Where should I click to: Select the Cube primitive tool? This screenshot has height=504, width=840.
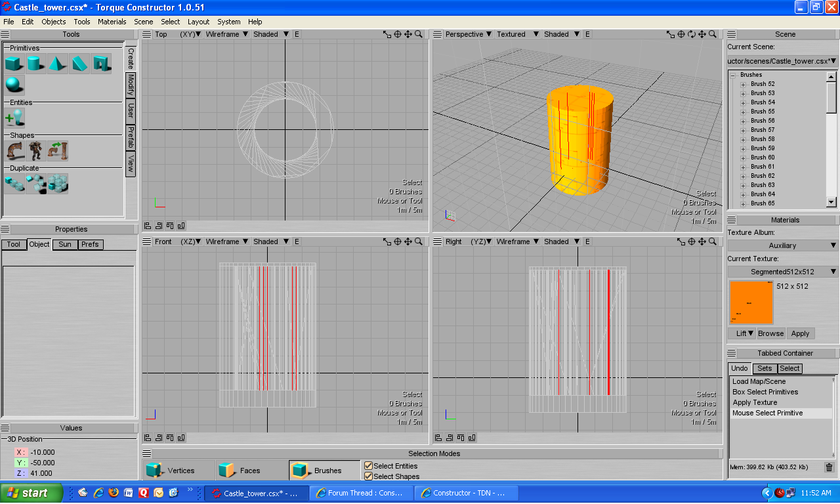pos(14,64)
